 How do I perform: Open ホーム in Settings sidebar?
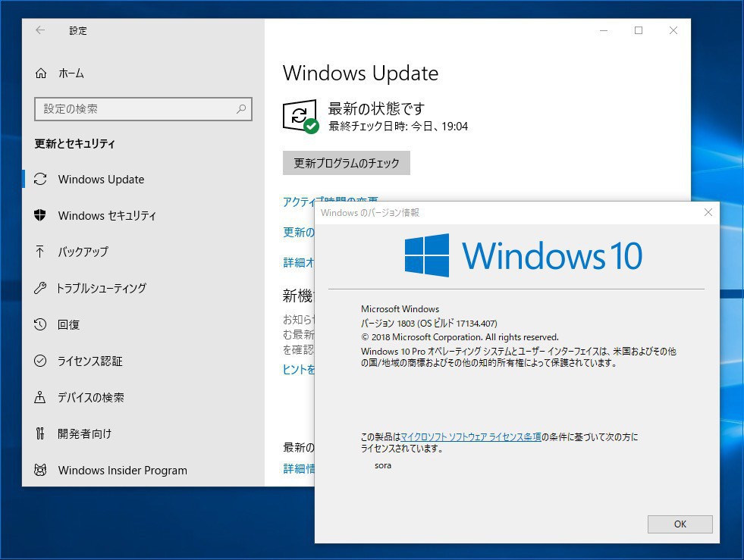pyautogui.click(x=143, y=73)
